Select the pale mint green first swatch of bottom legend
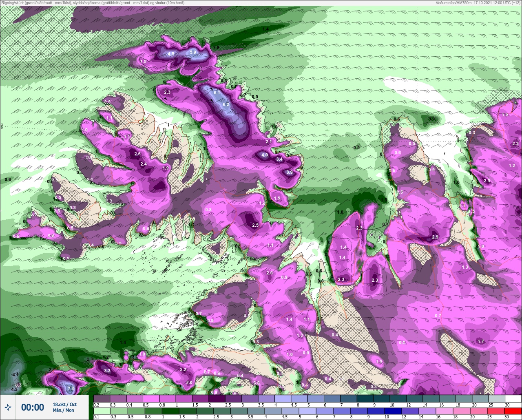 tap(102, 411)
